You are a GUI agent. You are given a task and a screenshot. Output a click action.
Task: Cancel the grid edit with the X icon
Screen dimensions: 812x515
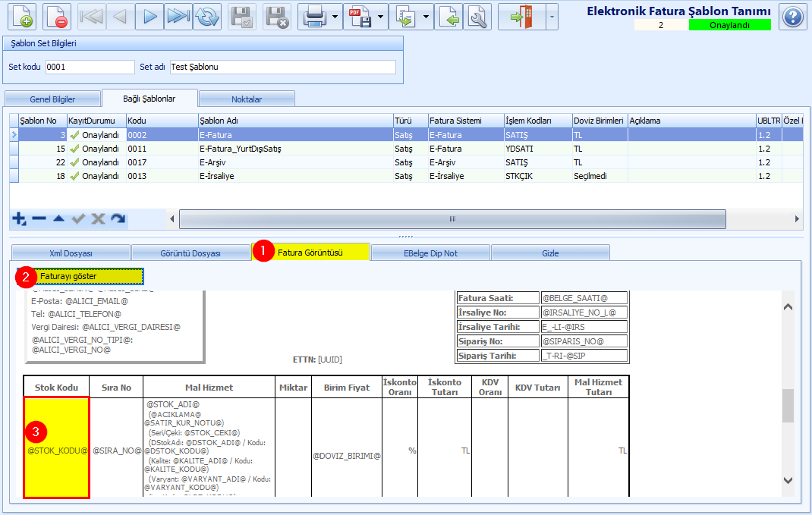point(98,219)
